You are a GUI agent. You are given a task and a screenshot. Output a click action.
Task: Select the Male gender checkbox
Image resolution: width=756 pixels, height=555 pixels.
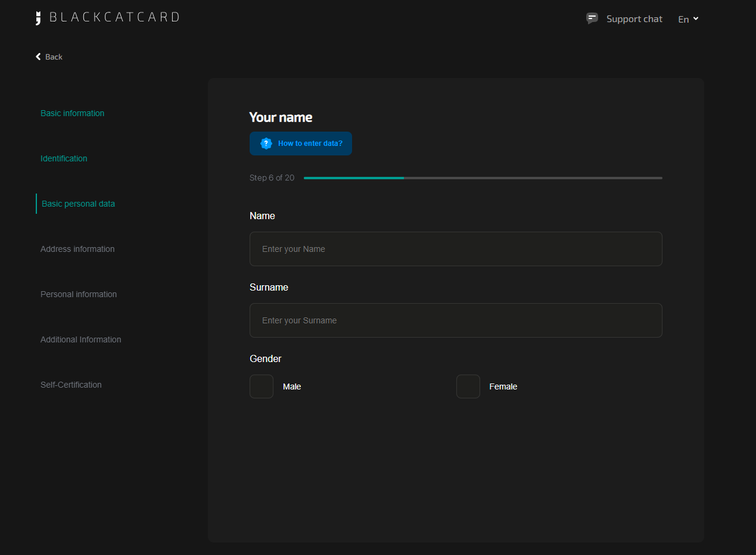[262, 386]
